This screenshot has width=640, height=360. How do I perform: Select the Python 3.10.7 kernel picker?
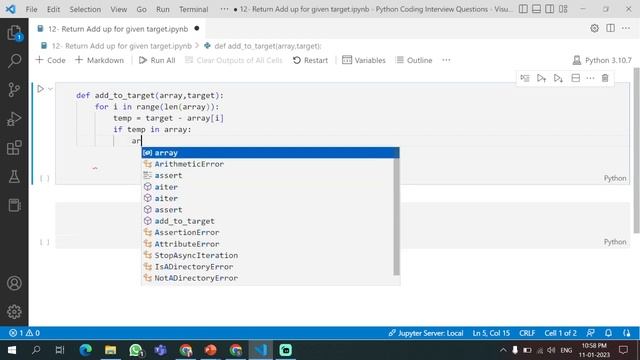[x=602, y=60]
